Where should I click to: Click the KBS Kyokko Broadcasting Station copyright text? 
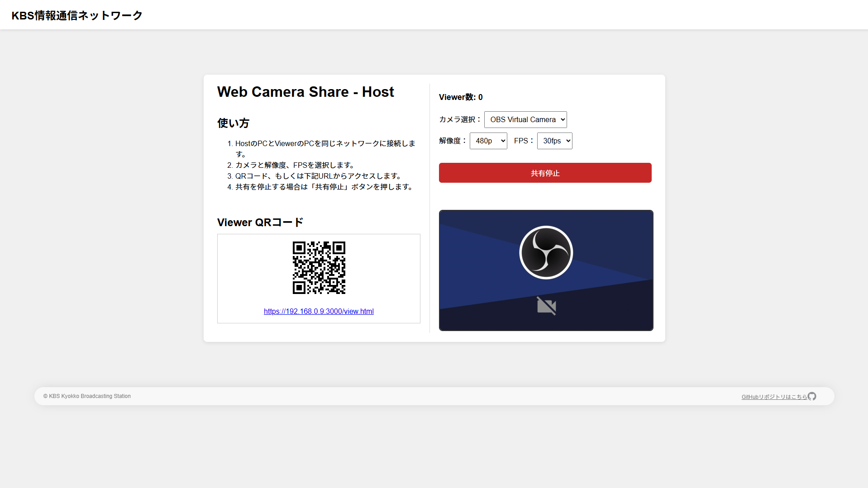coord(87,396)
